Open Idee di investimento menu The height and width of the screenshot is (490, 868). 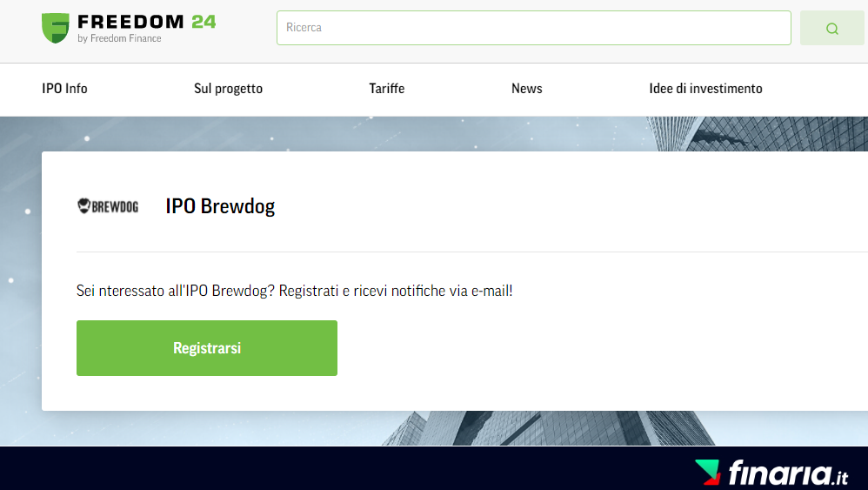tap(705, 89)
